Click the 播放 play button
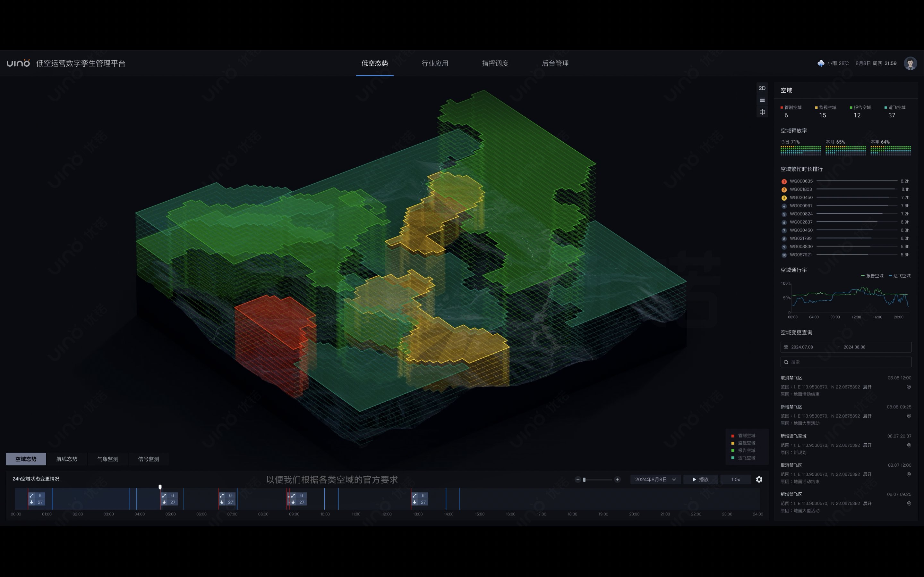Screen dimensions: 924x577 pyautogui.click(x=701, y=479)
